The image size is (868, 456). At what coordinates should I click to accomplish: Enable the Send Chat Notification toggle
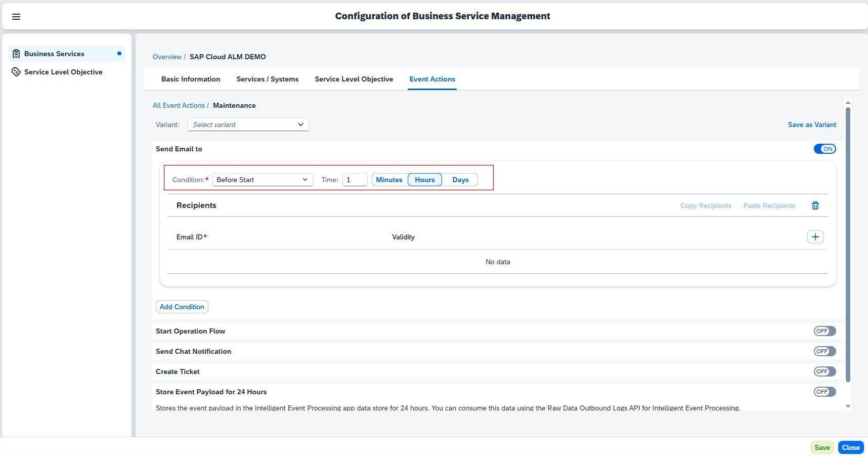pyautogui.click(x=824, y=351)
